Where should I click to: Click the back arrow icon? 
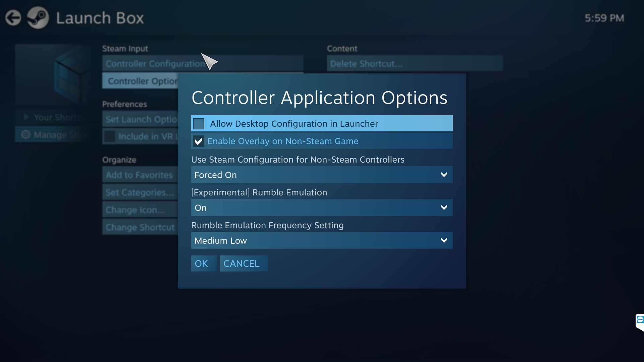(x=13, y=18)
